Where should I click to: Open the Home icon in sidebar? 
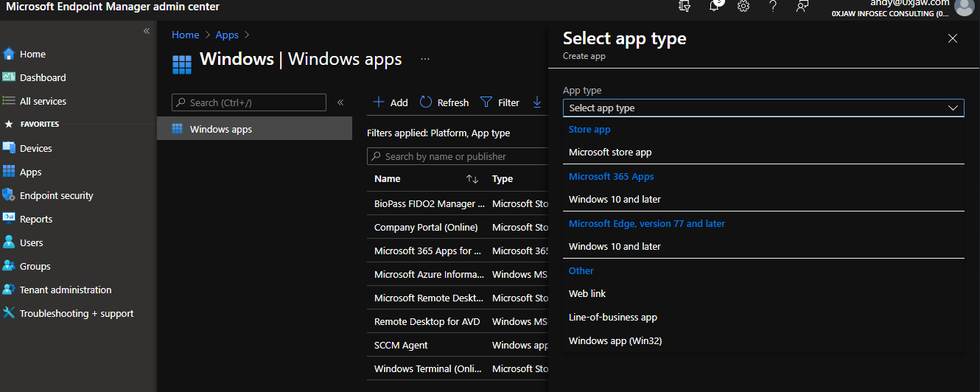[x=9, y=54]
